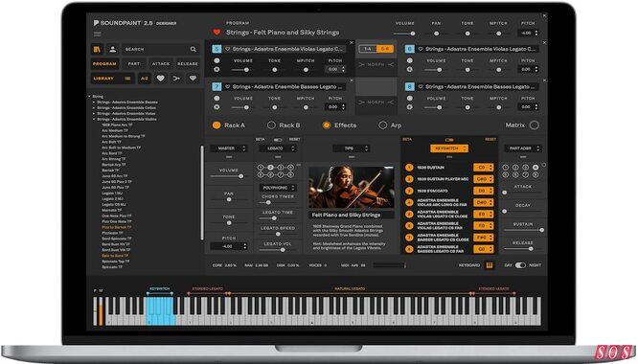Viewport: 638px width, 364px height.
Task: Open the user profile icon
Action: (x=113, y=49)
